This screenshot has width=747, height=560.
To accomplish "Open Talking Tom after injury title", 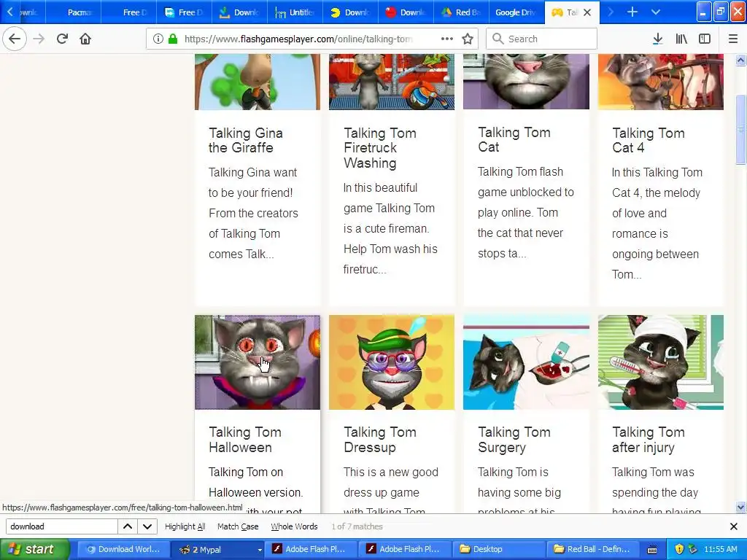I will [649, 440].
